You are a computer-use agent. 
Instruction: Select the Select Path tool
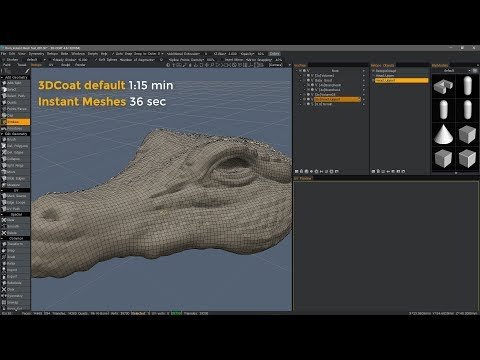pyautogui.click(x=15, y=96)
